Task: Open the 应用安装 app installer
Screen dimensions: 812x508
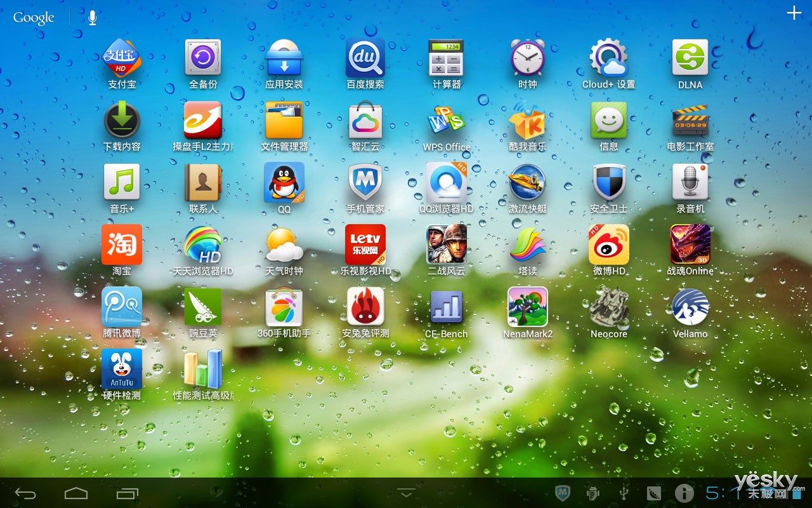Action: 284,58
